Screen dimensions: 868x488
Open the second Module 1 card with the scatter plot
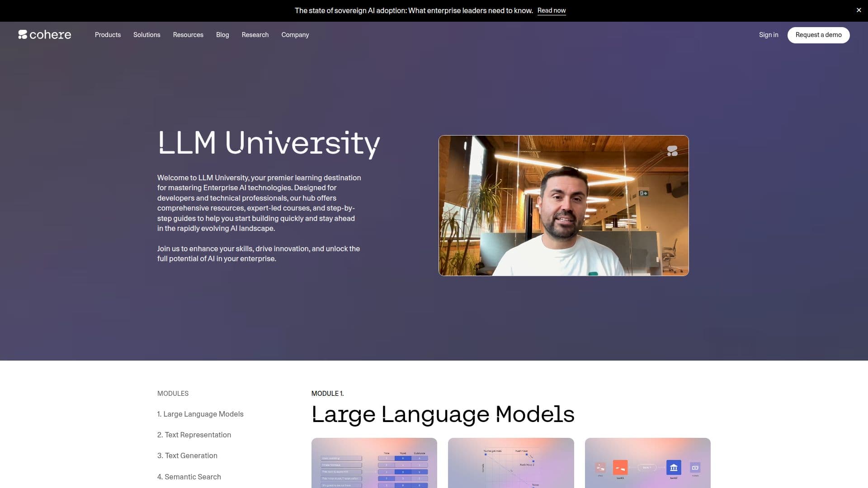[x=511, y=463]
